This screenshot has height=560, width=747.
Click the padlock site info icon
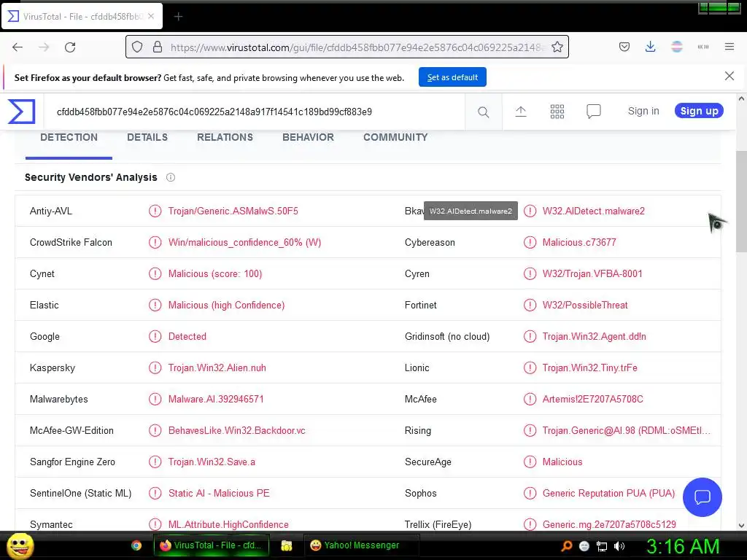tap(158, 47)
